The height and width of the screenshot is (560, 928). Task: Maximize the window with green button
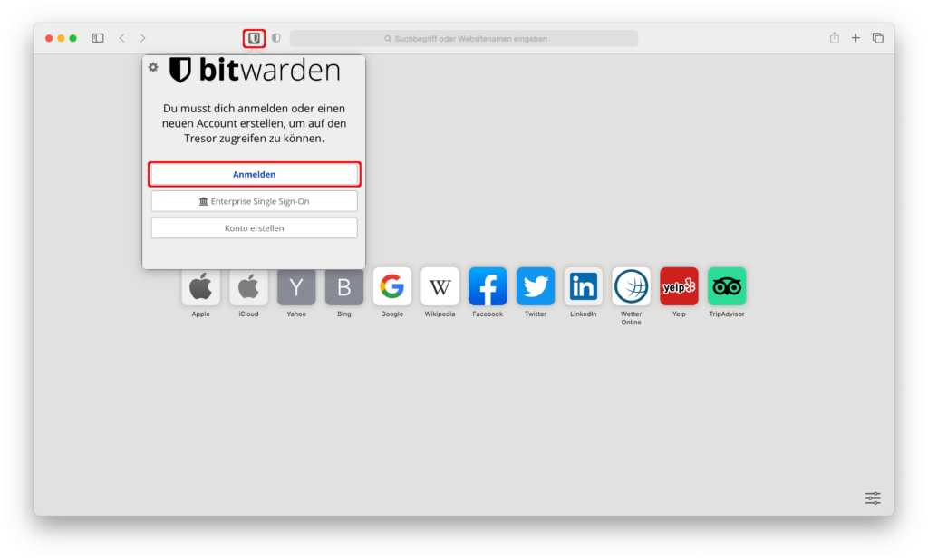[x=72, y=38]
